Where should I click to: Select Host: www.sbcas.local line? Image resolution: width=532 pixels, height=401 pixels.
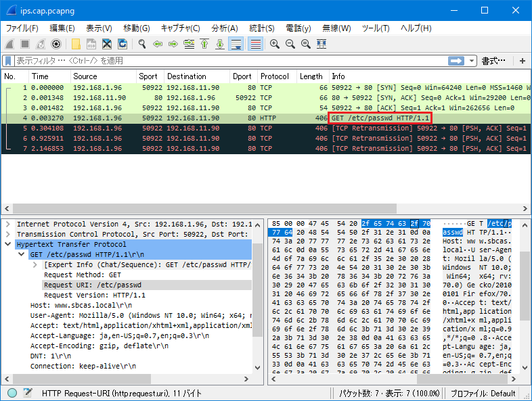pos(81,306)
